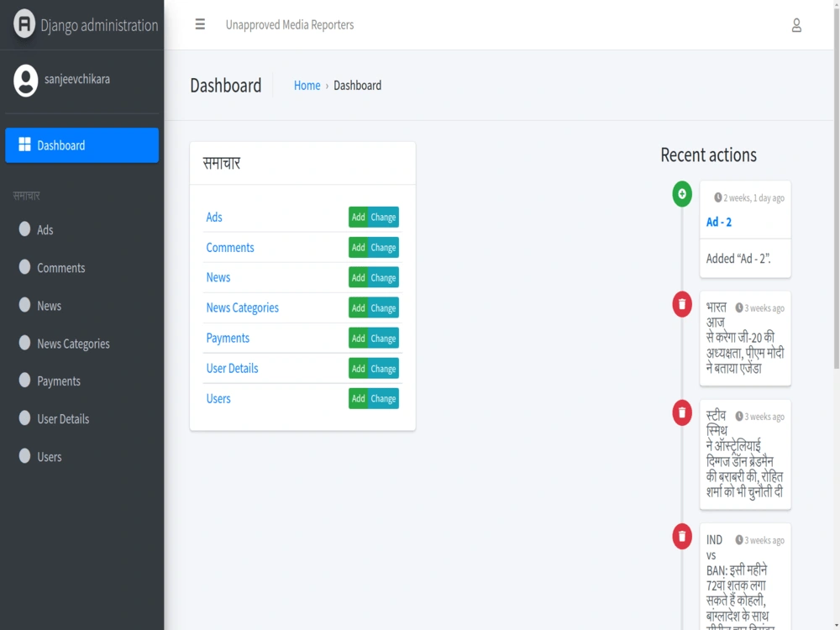The image size is (840, 630).
Task: Click the circle icon beside Comments in sidebar
Action: tap(24, 267)
